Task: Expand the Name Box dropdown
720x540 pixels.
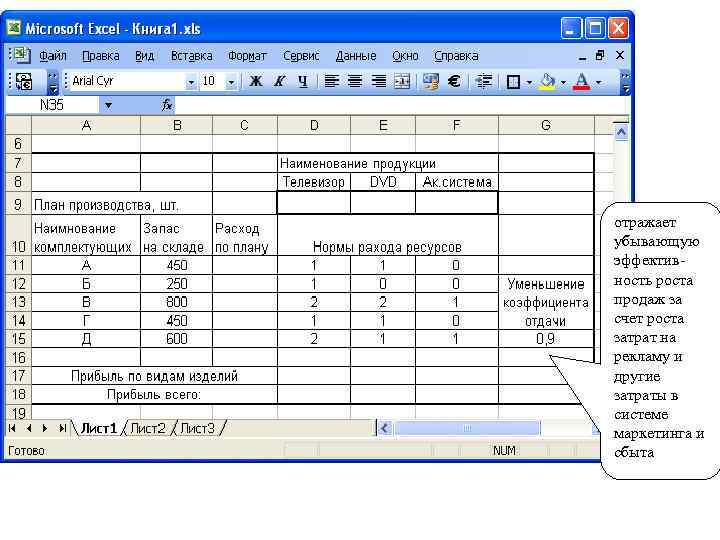Action: [x=108, y=106]
